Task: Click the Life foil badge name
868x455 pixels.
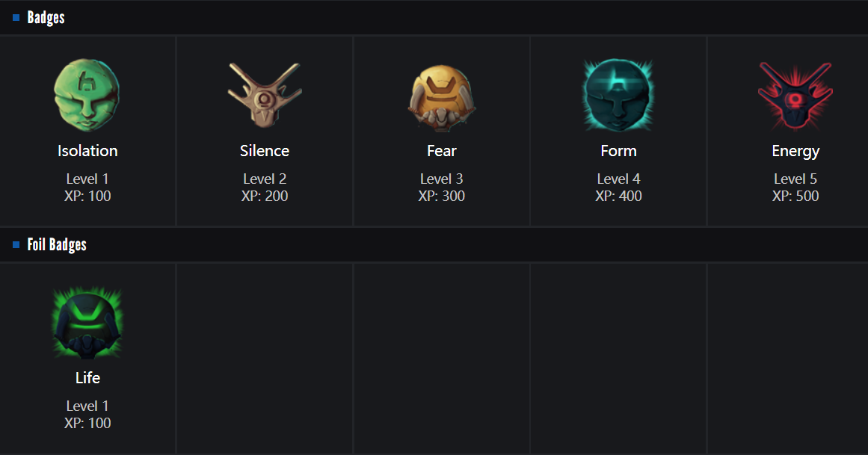Action: click(87, 378)
